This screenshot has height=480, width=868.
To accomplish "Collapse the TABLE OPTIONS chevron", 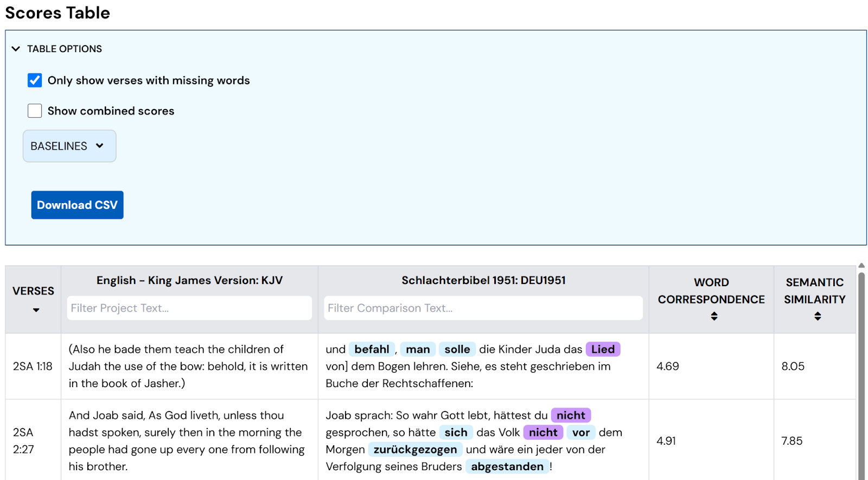I will 16,49.
